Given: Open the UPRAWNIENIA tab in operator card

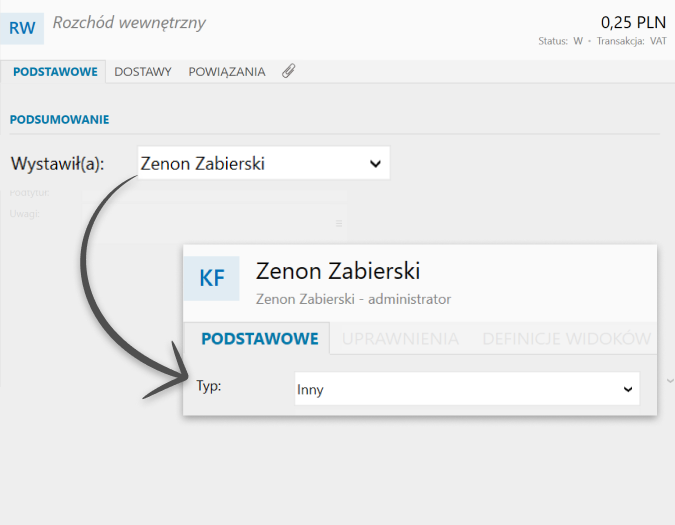Looking at the screenshot, I should (400, 339).
